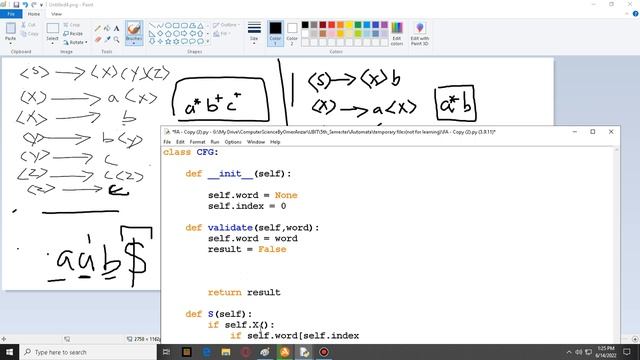The width and height of the screenshot is (640, 360).
Task: Pick the Diamond shape from Shapes gallery
Action: coord(160,33)
